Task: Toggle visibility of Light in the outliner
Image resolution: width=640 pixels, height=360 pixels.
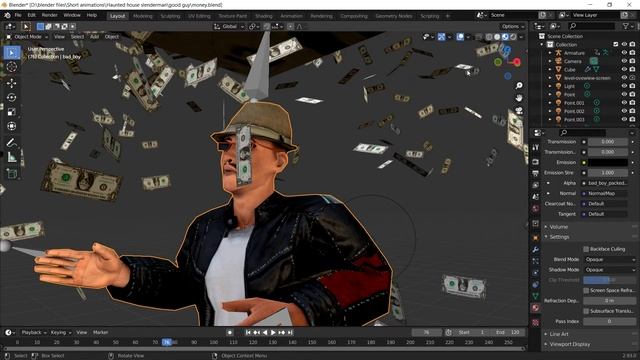Action: (624, 86)
